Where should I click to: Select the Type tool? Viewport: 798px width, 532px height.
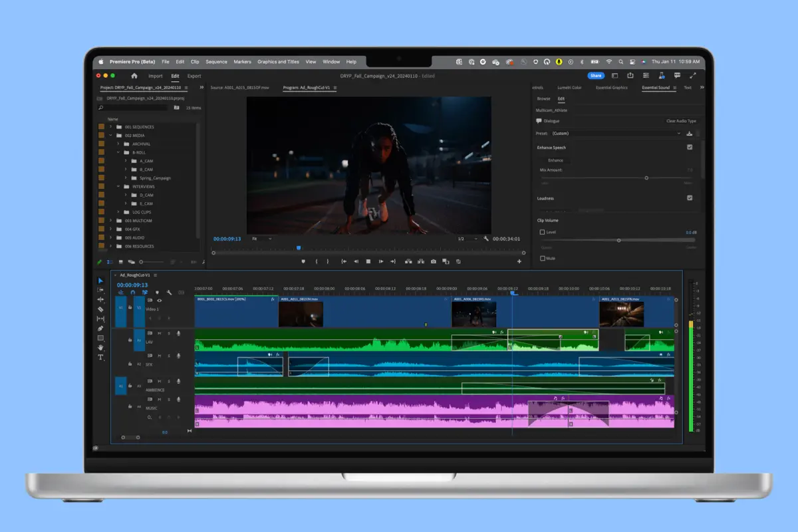coord(101,357)
